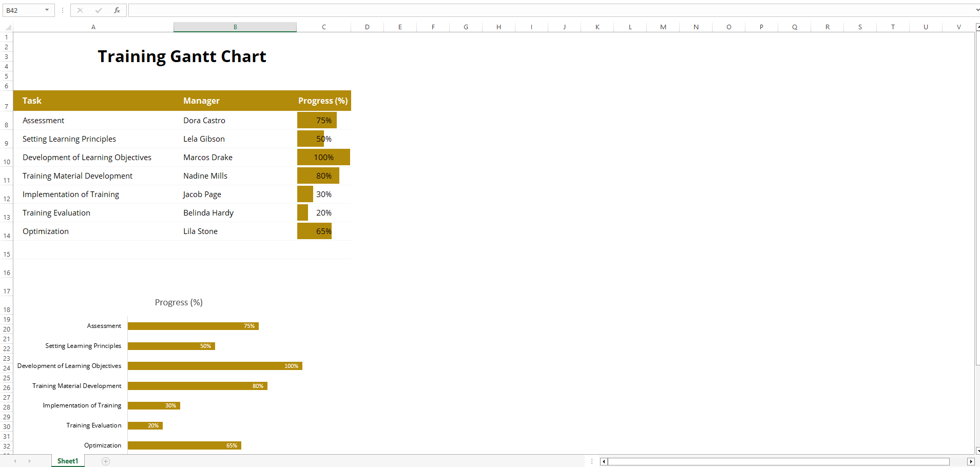Select the chart's Assessment 75% bar
The width and height of the screenshot is (980, 467).
(x=193, y=326)
